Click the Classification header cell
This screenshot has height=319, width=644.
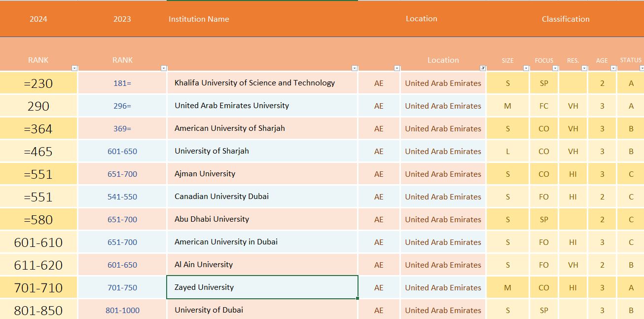(x=565, y=19)
